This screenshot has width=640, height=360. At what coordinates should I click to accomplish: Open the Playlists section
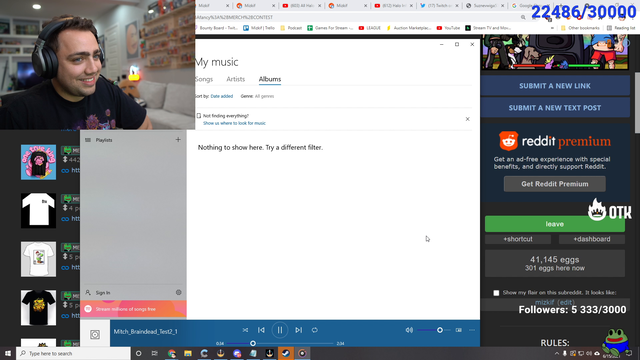click(x=104, y=140)
